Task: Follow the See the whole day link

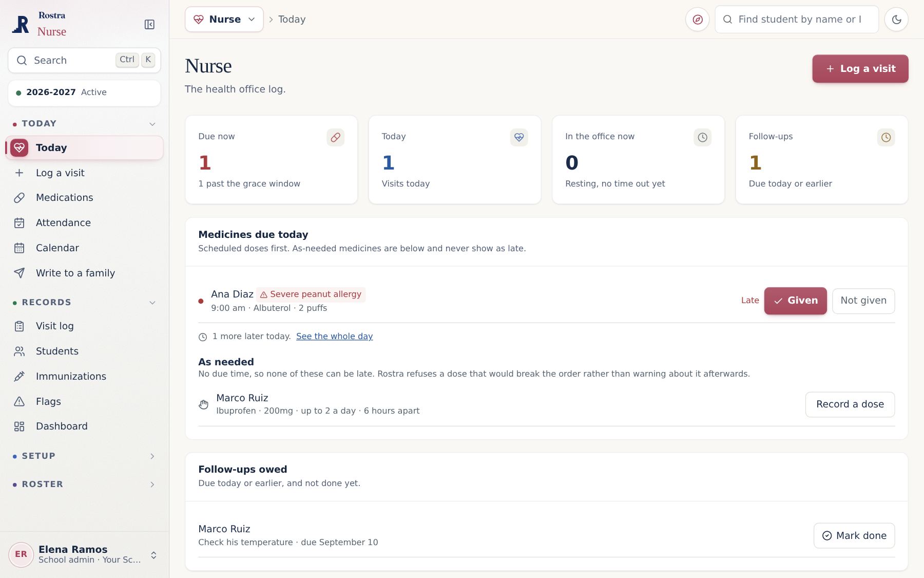Action: pyautogui.click(x=335, y=337)
